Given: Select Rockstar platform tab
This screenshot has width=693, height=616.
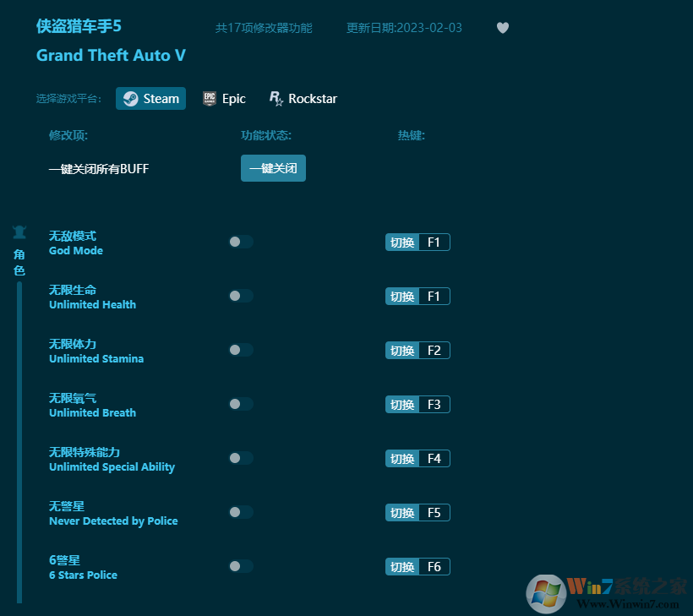Looking at the screenshot, I should pyautogui.click(x=303, y=99).
